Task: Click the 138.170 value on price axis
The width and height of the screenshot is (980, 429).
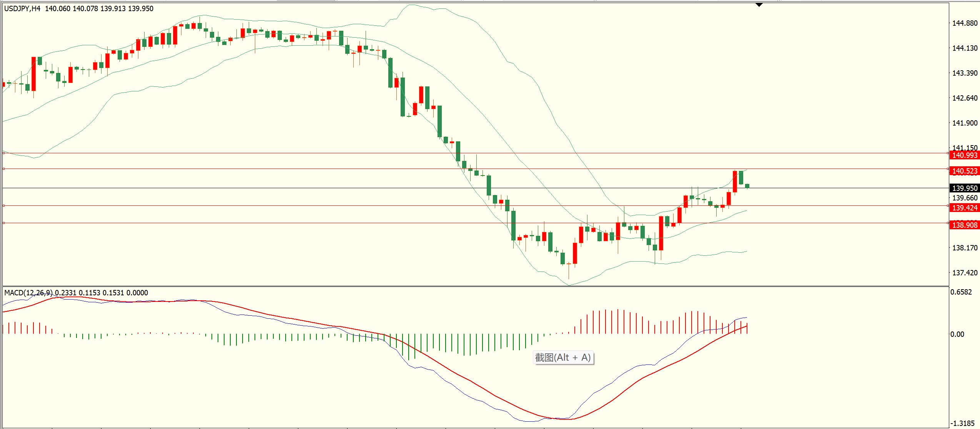Action: pos(965,248)
